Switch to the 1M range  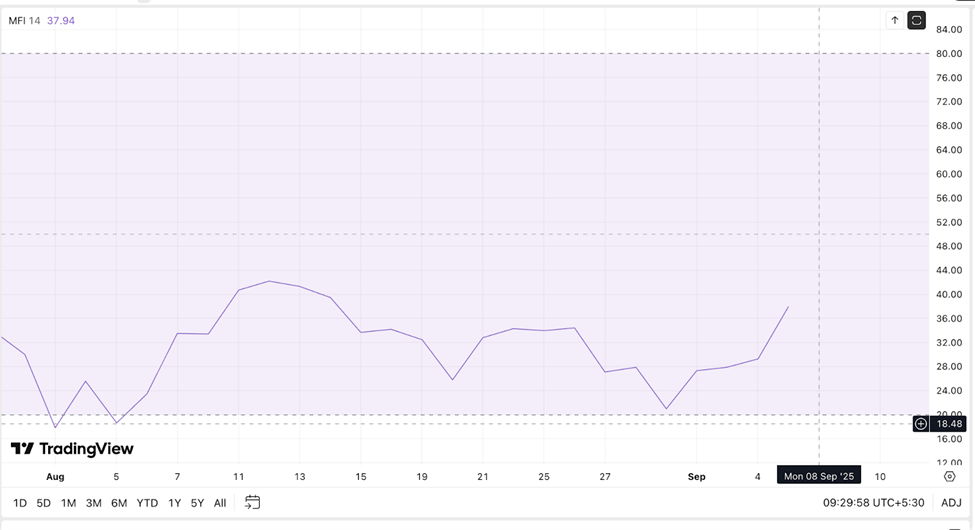pyautogui.click(x=68, y=503)
